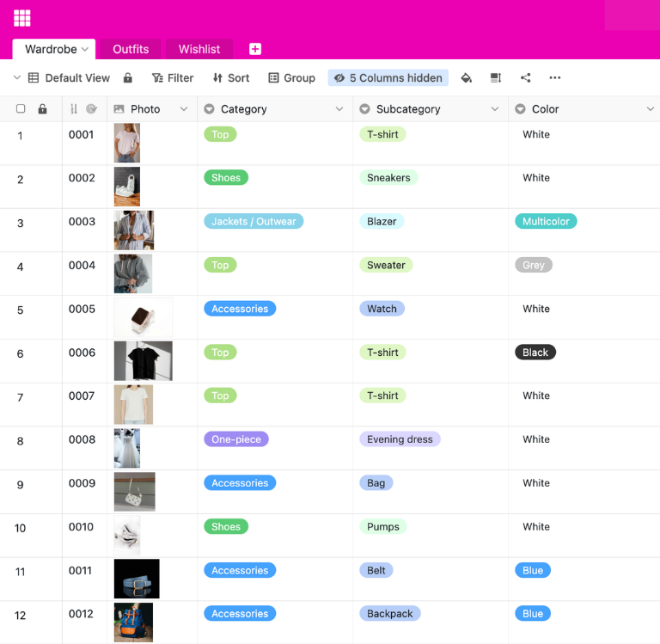Image resolution: width=660 pixels, height=644 pixels.
Task: Open the Color column dropdown arrow
Action: (x=651, y=109)
